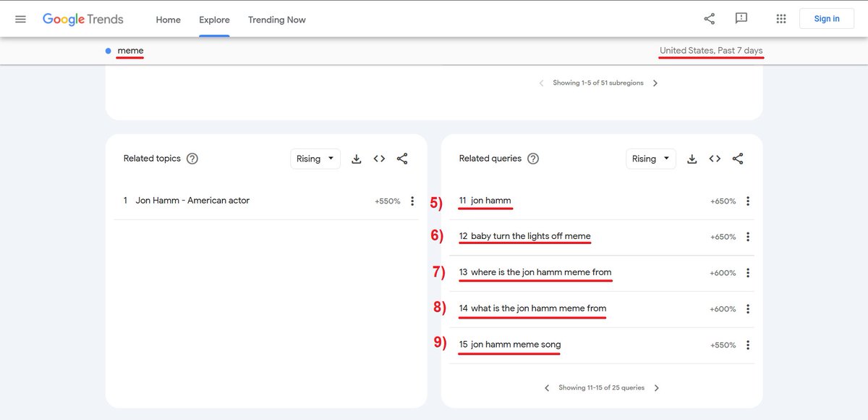Open the 'jon hamm' query
This screenshot has height=420, width=868.
tap(490, 201)
